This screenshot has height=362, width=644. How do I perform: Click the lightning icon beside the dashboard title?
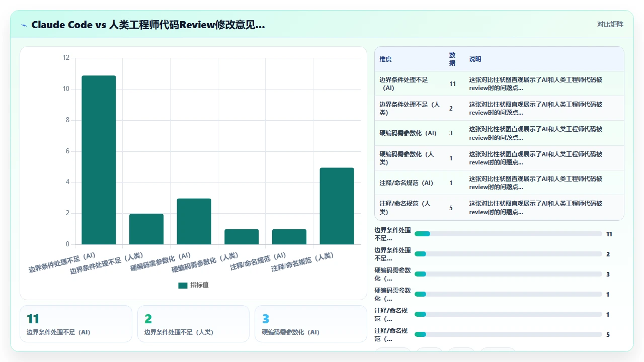click(x=24, y=25)
